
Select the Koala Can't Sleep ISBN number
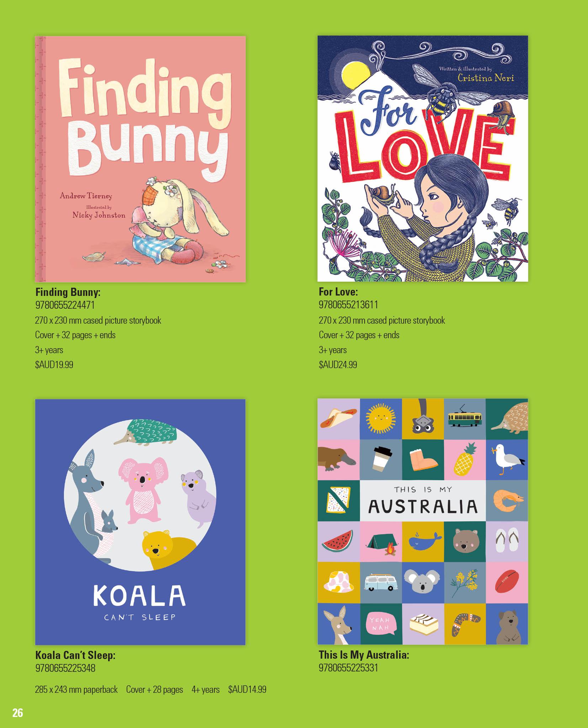[x=65, y=668]
